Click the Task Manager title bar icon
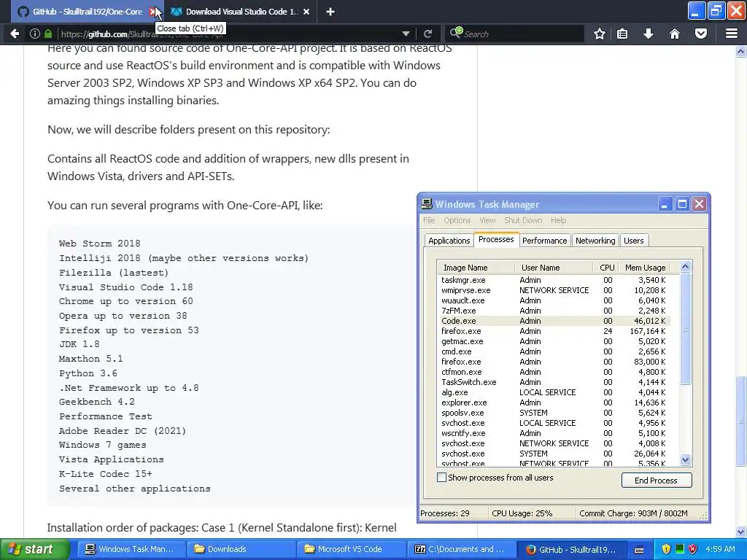This screenshot has width=747, height=560. (x=427, y=204)
